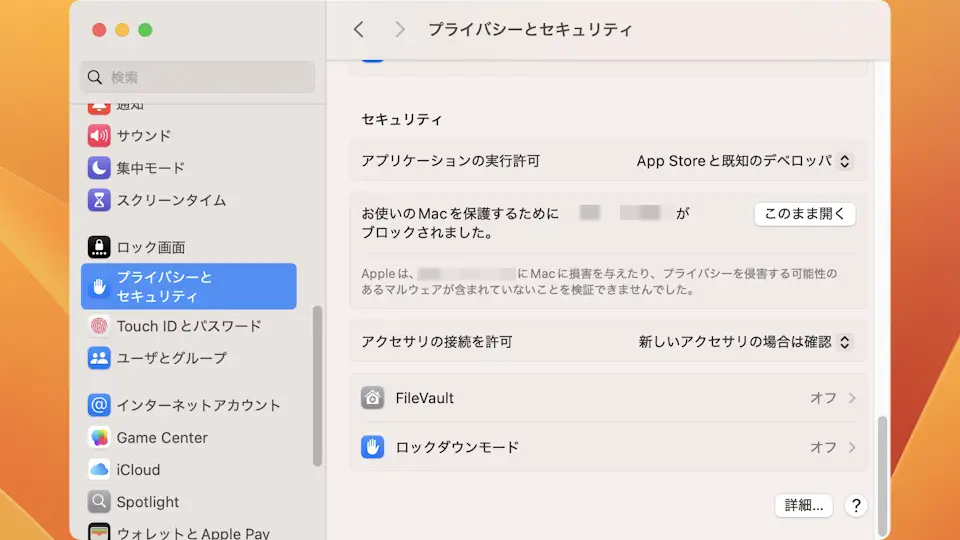Viewport: 960px width, 540px height.
Task: Click the 検索 search field
Action: coord(197,77)
